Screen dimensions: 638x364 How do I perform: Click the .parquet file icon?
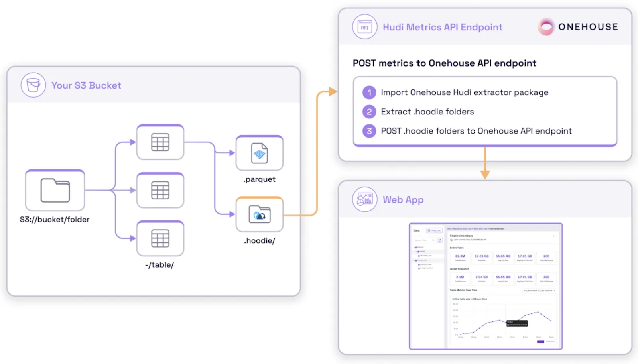(260, 153)
